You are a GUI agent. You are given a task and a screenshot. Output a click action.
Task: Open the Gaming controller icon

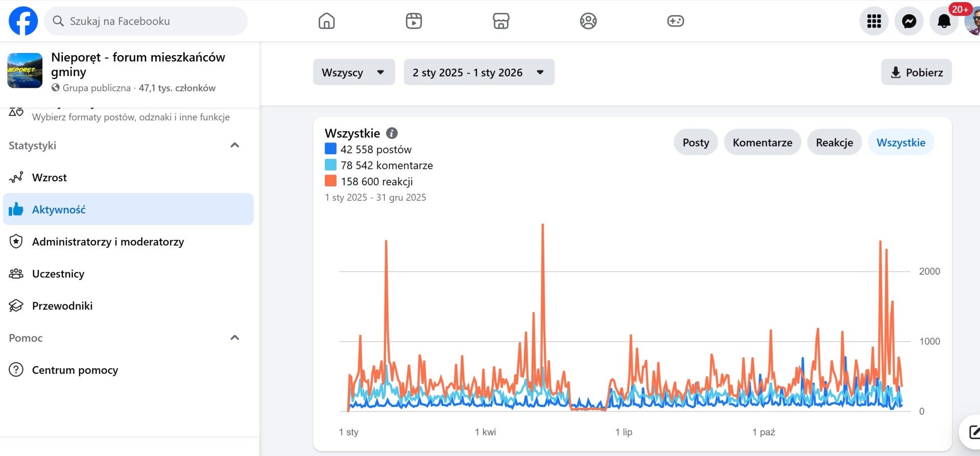tap(675, 21)
